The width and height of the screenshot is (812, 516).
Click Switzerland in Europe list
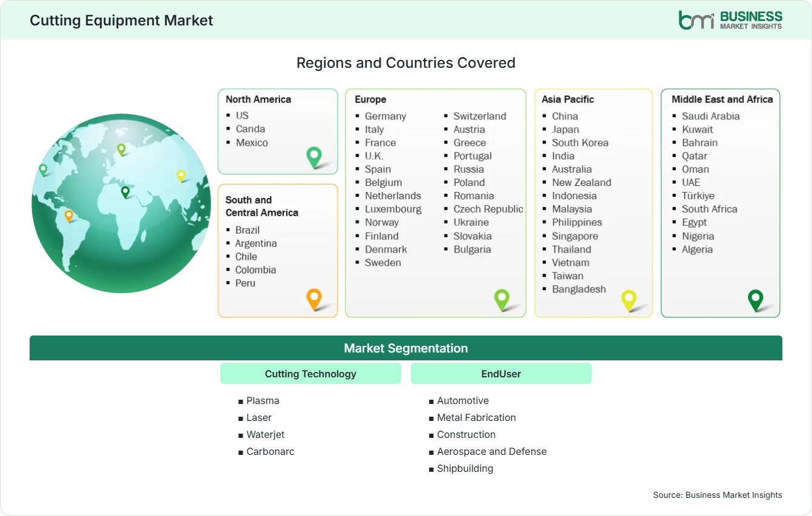click(480, 116)
